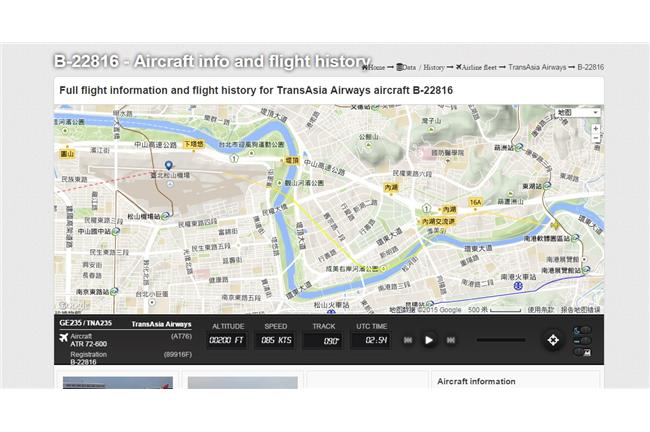The width and height of the screenshot is (650, 432).
Task: Open the first aircraft photo thumbnail
Action: 118,383
